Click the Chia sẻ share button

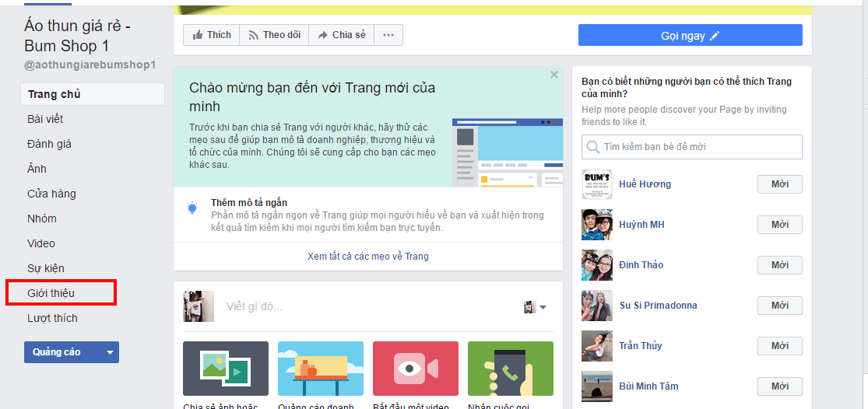coord(342,35)
